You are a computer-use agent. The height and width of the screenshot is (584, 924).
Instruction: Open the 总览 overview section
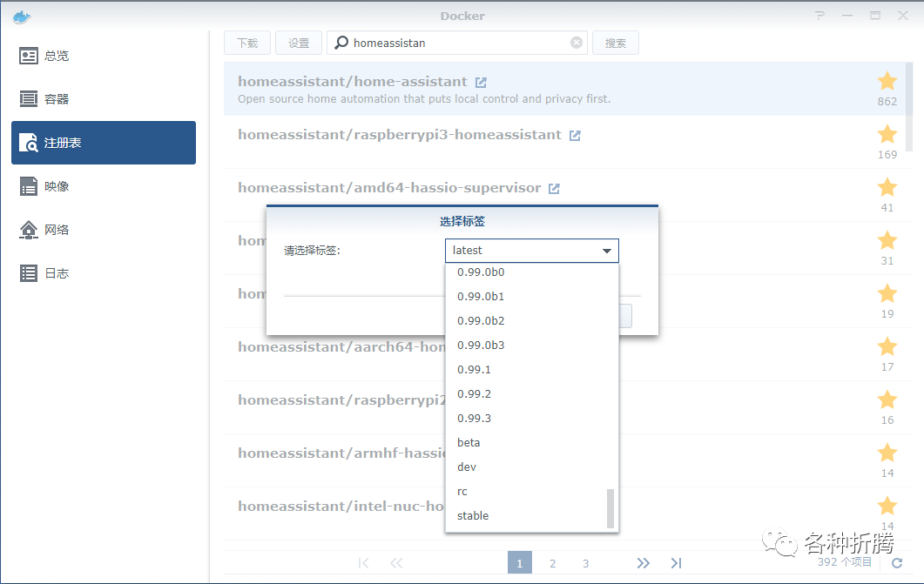pos(104,56)
